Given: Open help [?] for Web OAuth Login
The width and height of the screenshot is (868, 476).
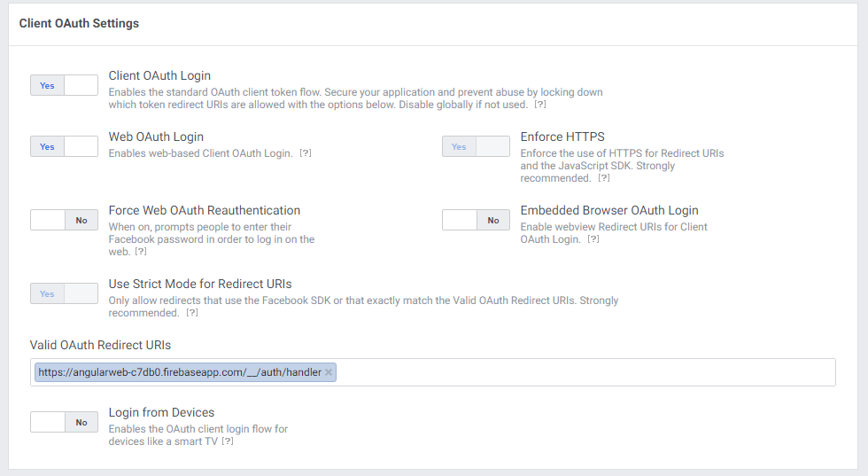Looking at the screenshot, I should pos(306,153).
